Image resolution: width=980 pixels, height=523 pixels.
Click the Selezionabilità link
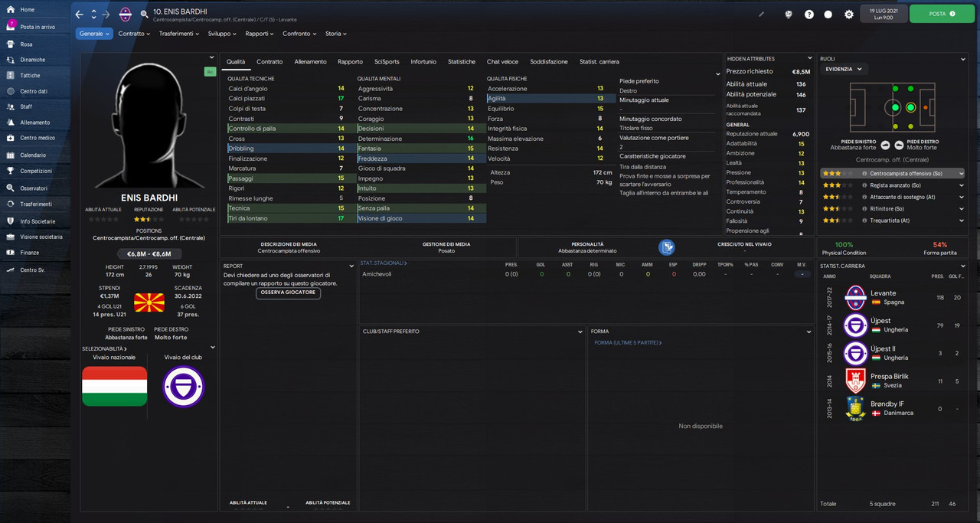pos(104,348)
